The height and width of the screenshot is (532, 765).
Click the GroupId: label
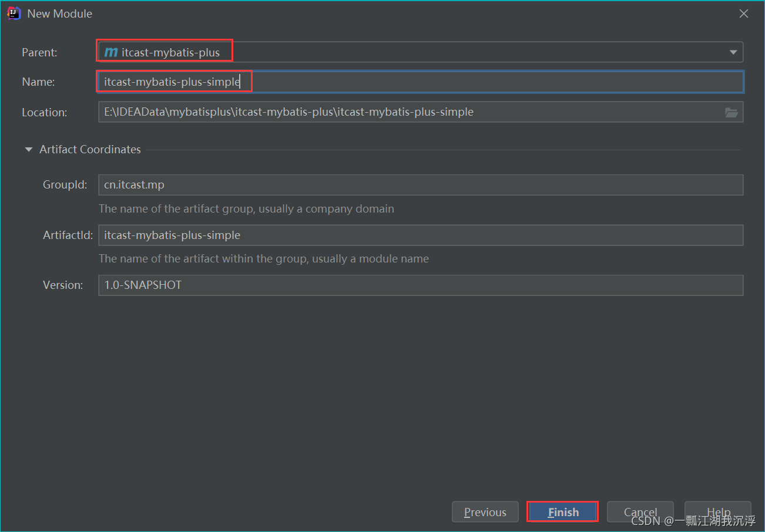point(65,185)
